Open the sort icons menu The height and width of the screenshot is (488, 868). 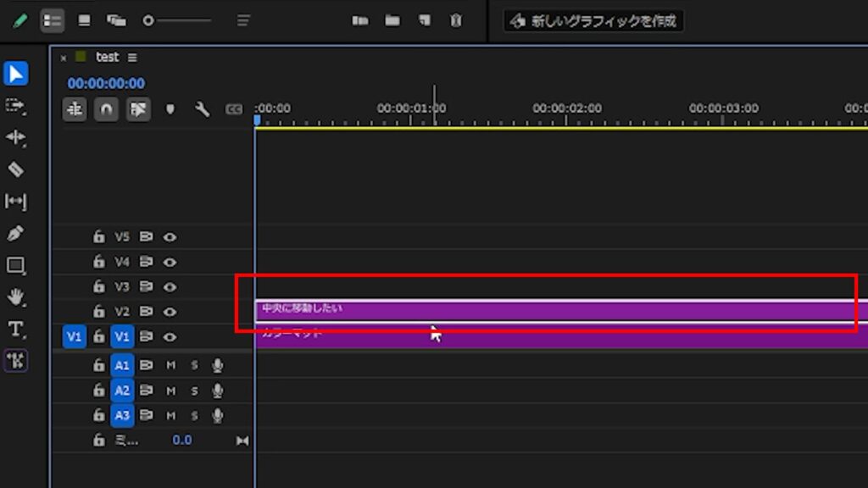tap(243, 21)
